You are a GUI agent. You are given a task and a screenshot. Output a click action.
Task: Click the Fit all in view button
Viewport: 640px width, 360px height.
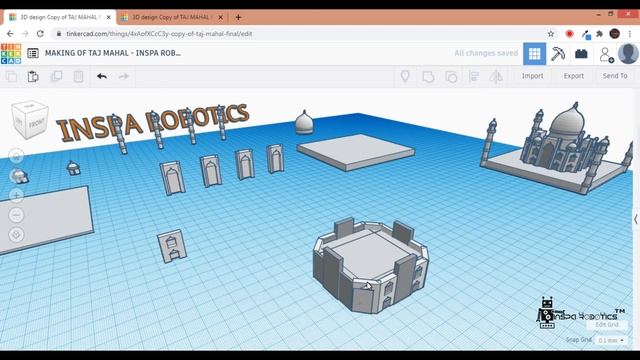[x=17, y=176]
